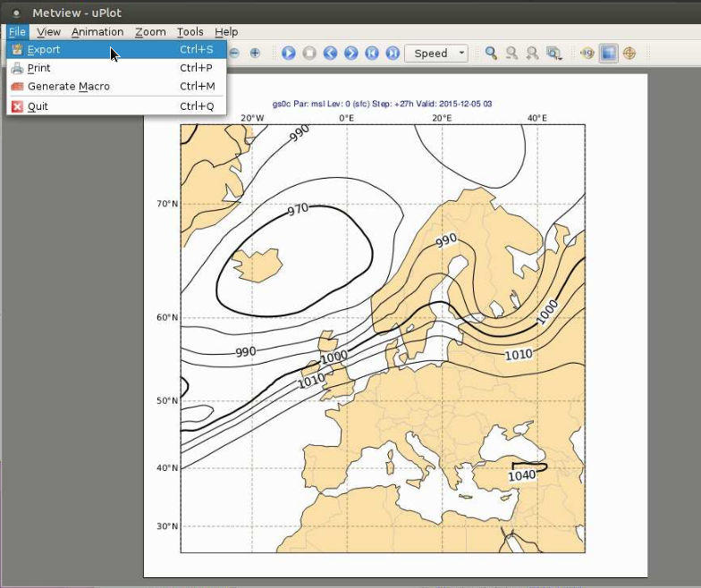
Task: Click the 40°E longitude label
Action: point(536,118)
